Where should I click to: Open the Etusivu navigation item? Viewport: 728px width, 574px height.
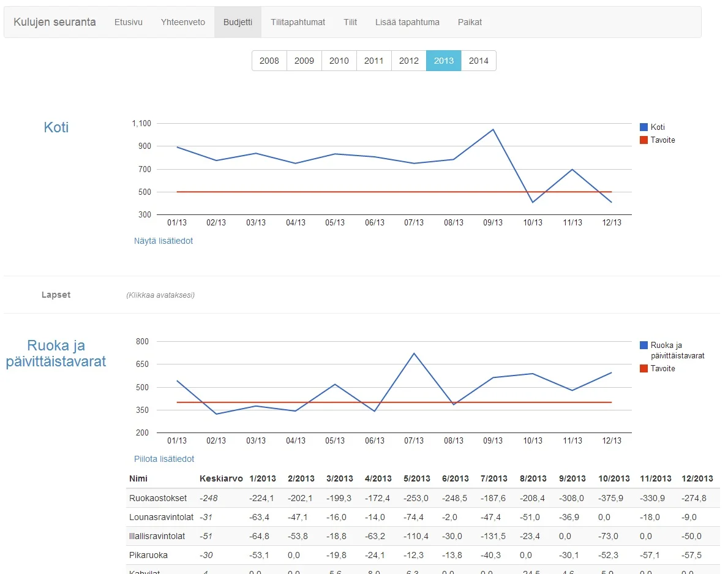click(x=128, y=22)
